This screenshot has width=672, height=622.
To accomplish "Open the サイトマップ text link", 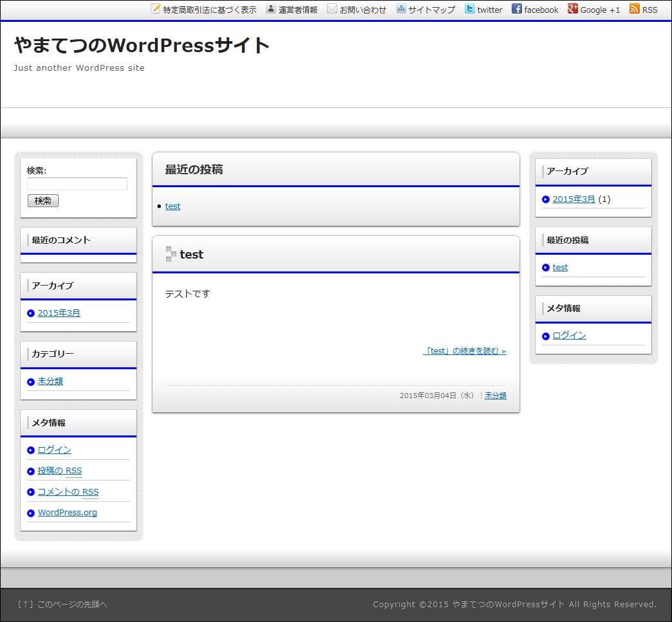I will click(431, 10).
